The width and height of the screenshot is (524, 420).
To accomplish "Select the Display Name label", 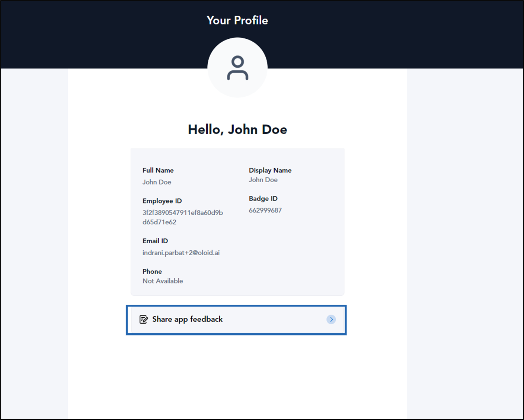I will (x=270, y=170).
